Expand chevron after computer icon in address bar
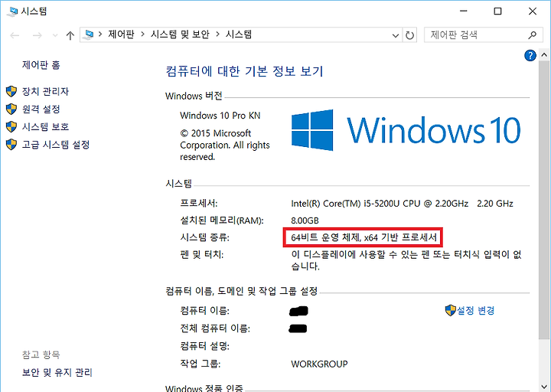 coord(100,34)
